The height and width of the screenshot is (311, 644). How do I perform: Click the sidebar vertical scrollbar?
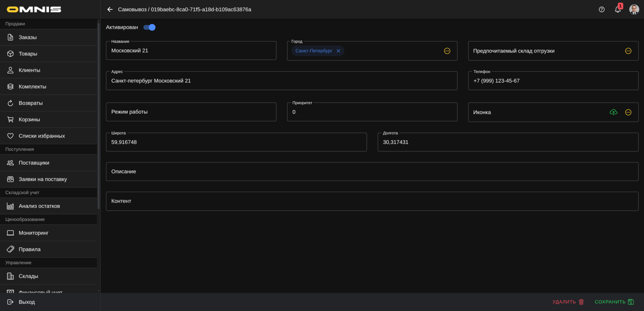pyautogui.click(x=98, y=116)
